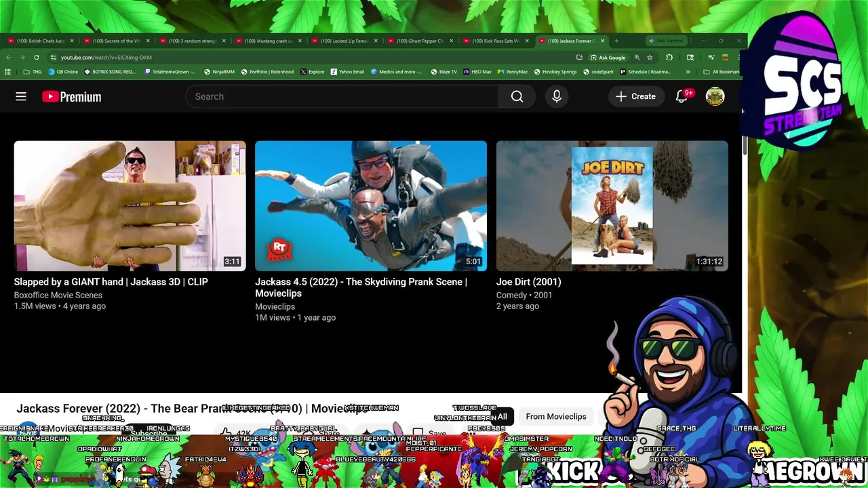The width and height of the screenshot is (868, 488).
Task: Click the Ask Gemini button
Action: 665,41
